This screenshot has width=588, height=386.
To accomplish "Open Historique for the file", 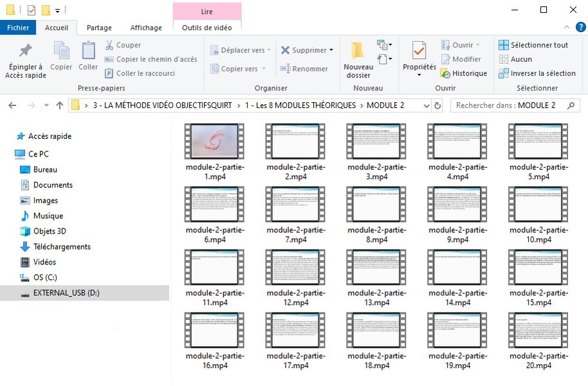I will click(464, 73).
